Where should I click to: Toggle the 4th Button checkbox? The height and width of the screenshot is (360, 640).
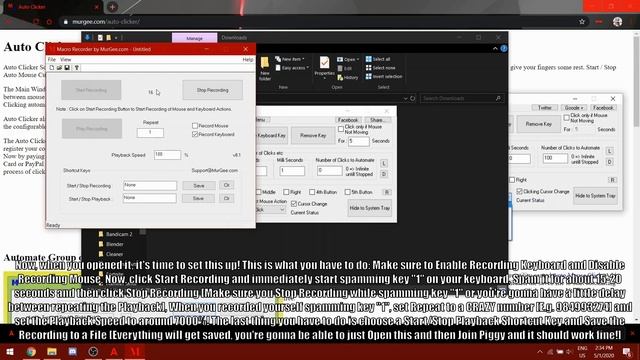coord(312,192)
